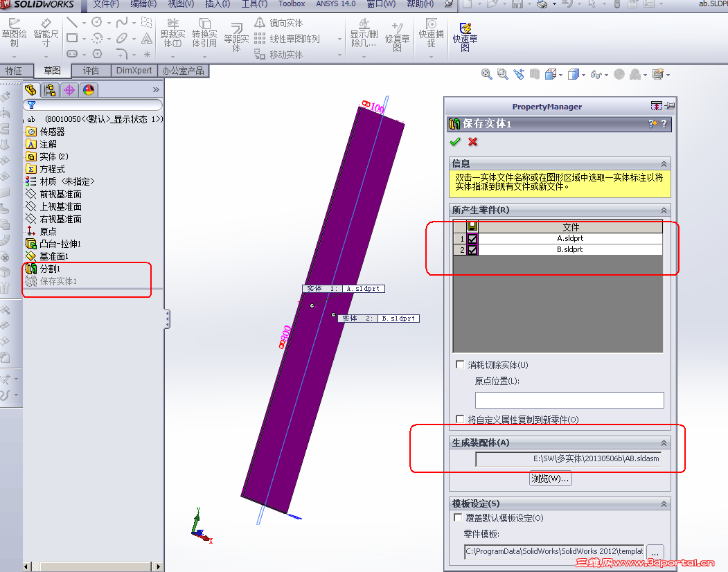
Task: Click Trim Entities (剪裁实体) tool
Action: [172, 33]
